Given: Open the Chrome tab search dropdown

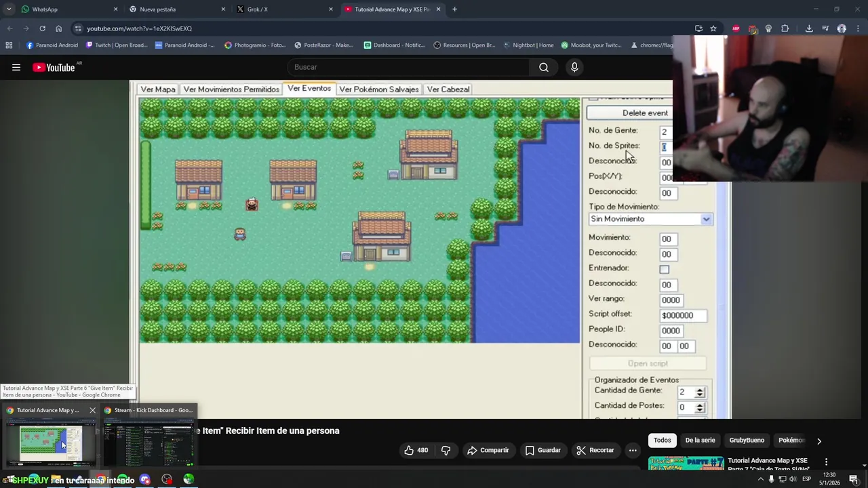Looking at the screenshot, I should click(9, 9).
